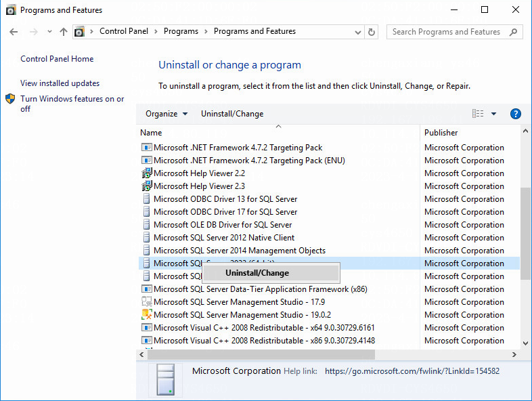The width and height of the screenshot is (532, 401).
Task: Select Microsoft SQL Server Management Studio - 19.0.2
Action: (x=242, y=315)
